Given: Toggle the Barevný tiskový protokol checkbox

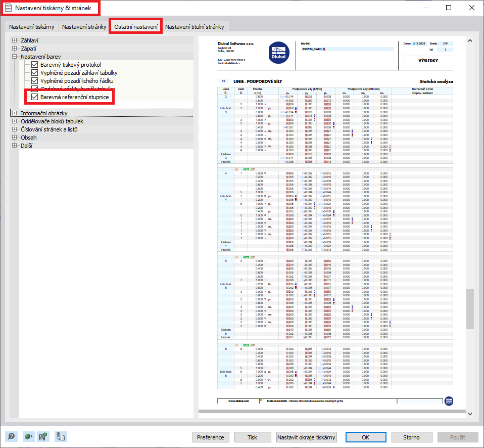Looking at the screenshot, I should point(35,65).
